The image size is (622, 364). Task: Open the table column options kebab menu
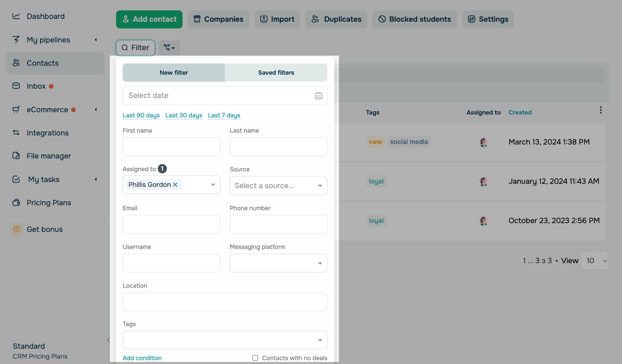point(601,110)
